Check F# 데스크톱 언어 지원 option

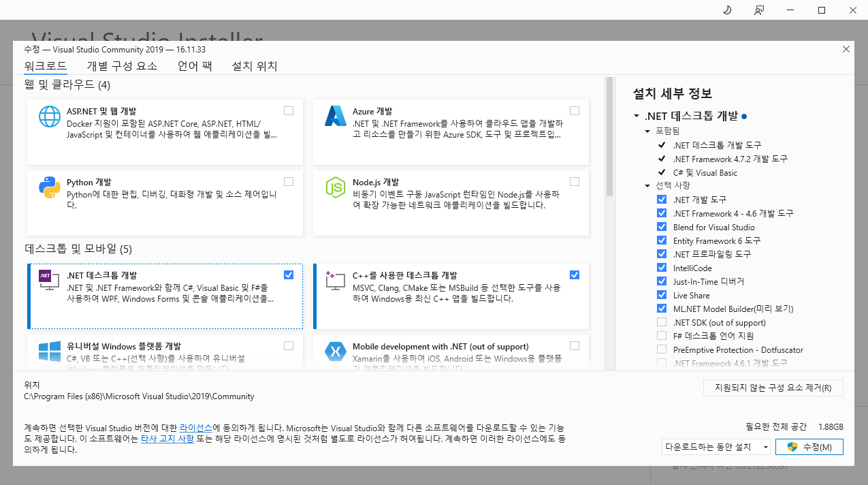coord(662,336)
